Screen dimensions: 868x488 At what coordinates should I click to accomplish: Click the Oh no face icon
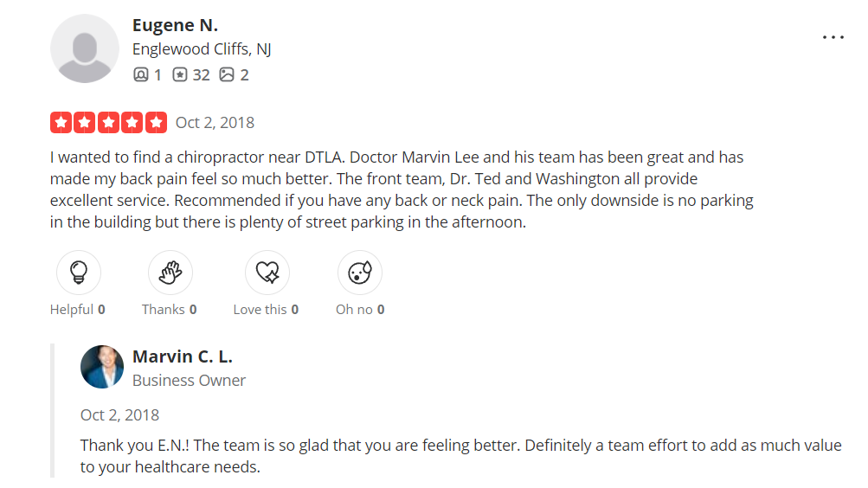[359, 273]
